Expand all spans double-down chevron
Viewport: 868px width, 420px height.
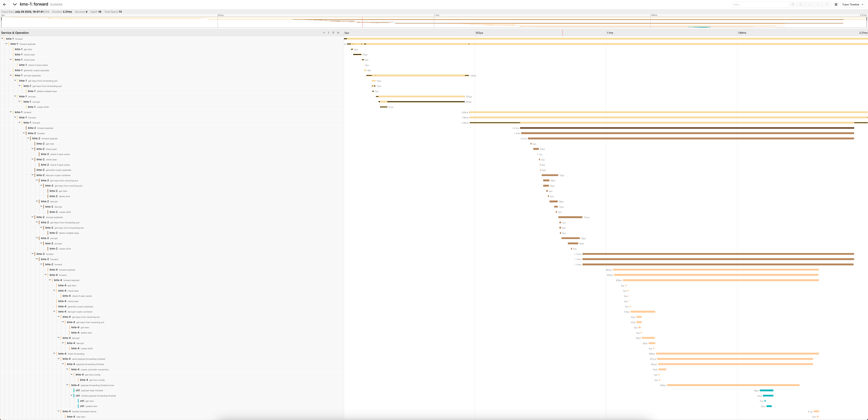[x=333, y=33]
